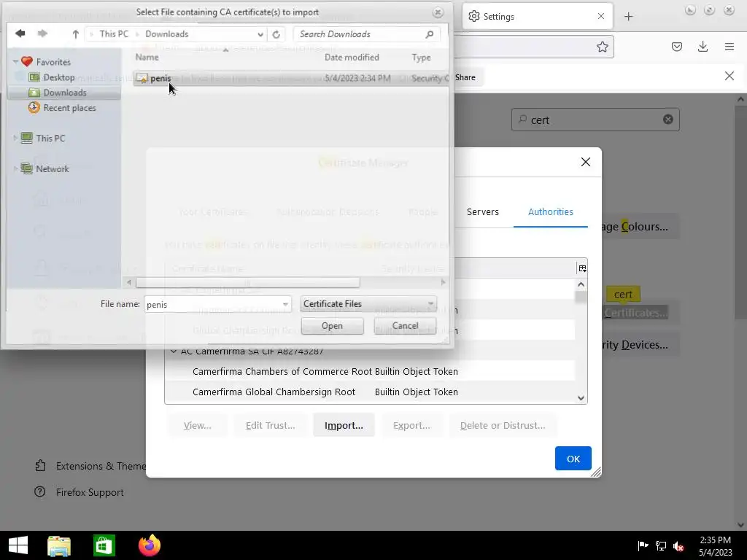Open the File name dropdown arrow
Viewport: 747px width, 560px height.
(285, 304)
